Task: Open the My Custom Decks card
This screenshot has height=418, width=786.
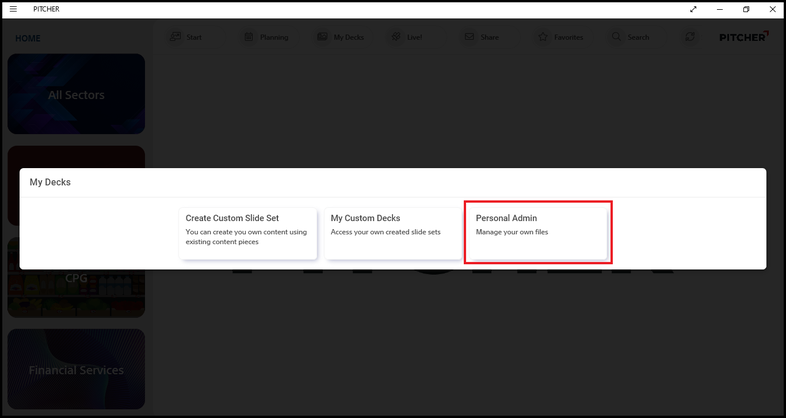Action: point(393,233)
